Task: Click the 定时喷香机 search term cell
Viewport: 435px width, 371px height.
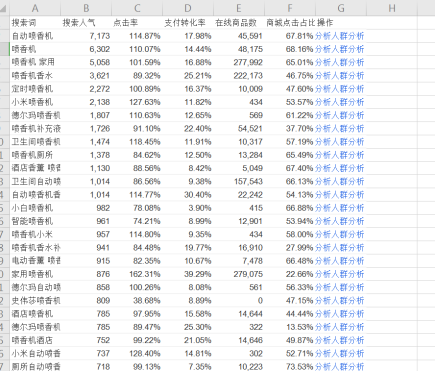Action: coord(35,89)
